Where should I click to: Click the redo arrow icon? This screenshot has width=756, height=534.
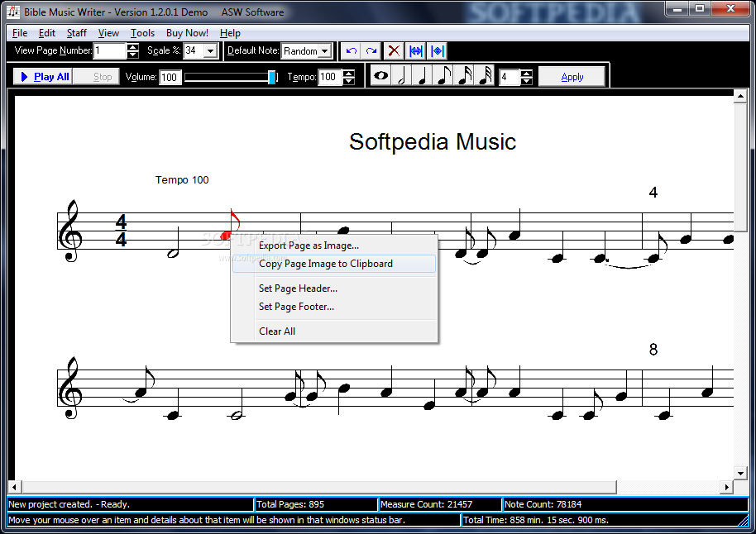click(x=371, y=50)
